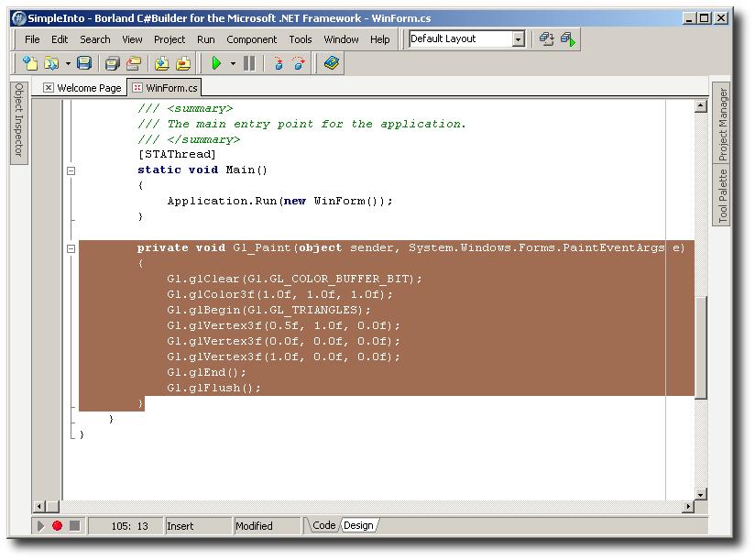Open the Project menu

[170, 39]
